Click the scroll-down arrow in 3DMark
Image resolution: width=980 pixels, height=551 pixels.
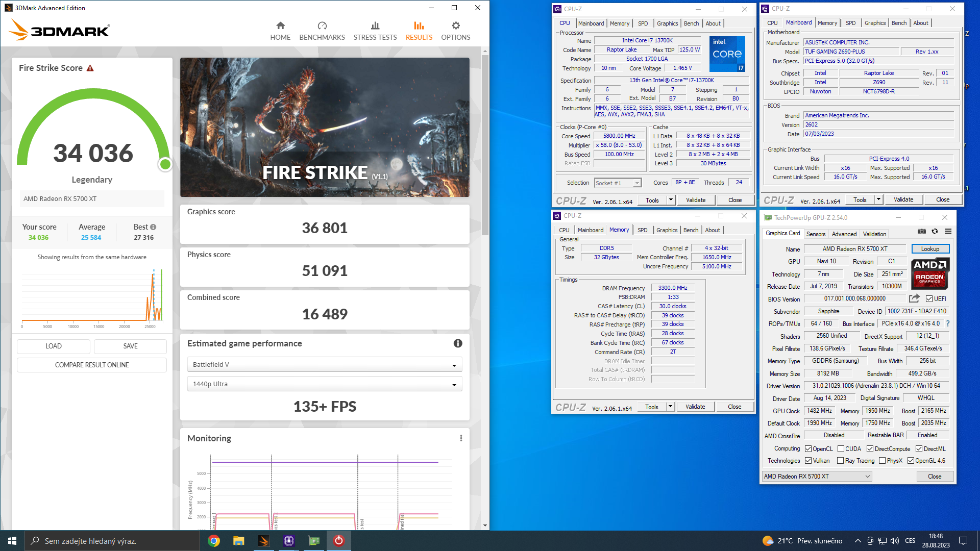pyautogui.click(x=485, y=525)
